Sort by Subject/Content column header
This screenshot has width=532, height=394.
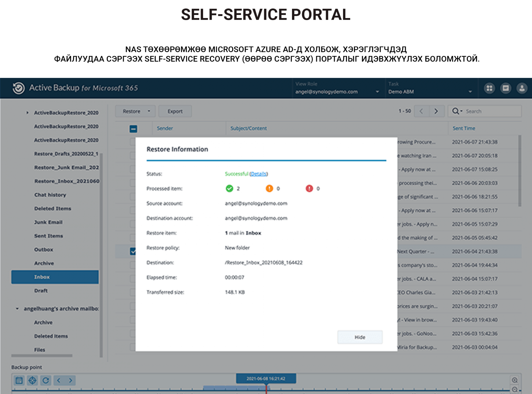coord(249,128)
